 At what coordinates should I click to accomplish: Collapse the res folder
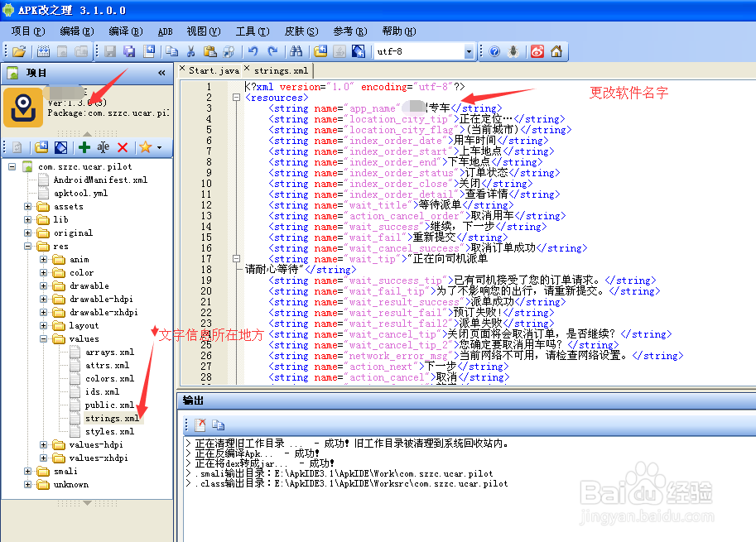point(28,247)
